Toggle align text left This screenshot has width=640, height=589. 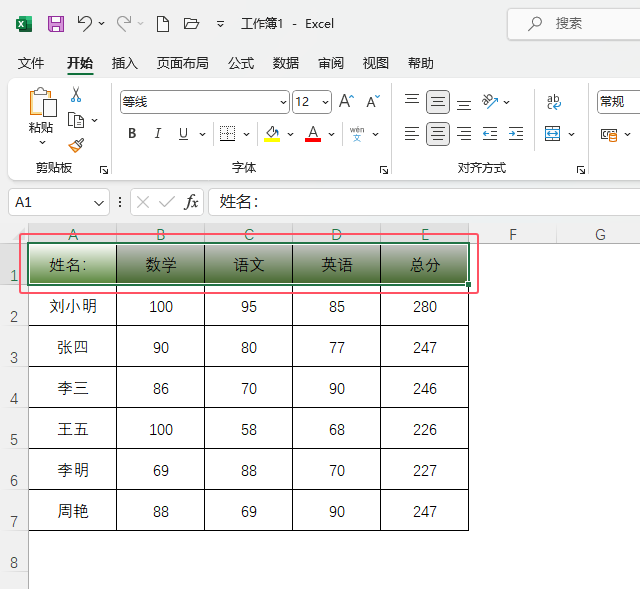coord(412,133)
